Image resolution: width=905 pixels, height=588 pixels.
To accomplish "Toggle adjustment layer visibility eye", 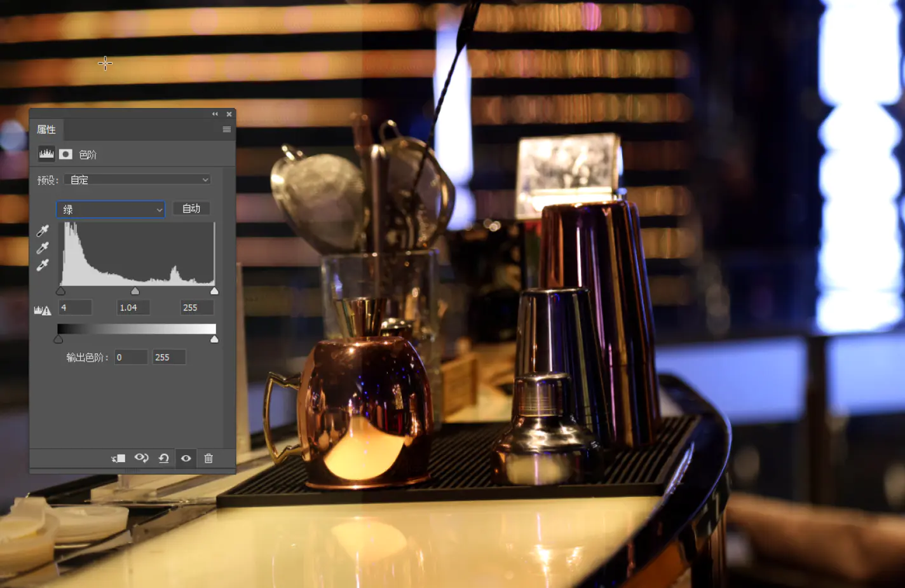I will (x=186, y=458).
